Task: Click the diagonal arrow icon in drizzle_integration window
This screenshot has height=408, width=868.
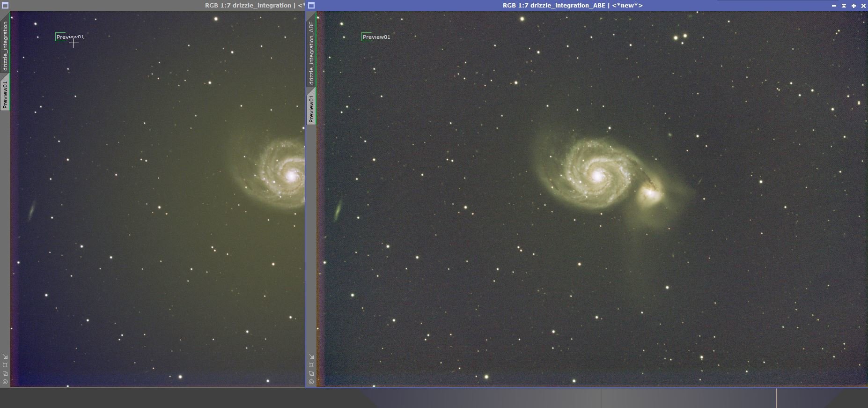Action: click(x=5, y=357)
